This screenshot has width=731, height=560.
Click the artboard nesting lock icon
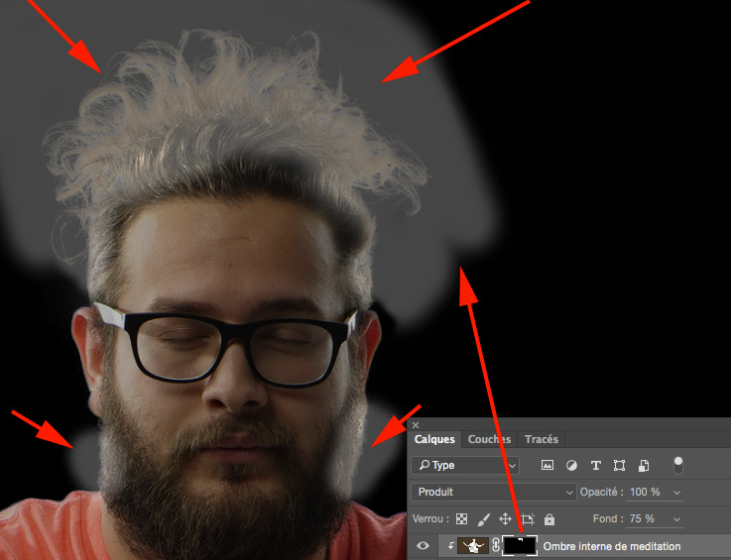tap(528, 518)
